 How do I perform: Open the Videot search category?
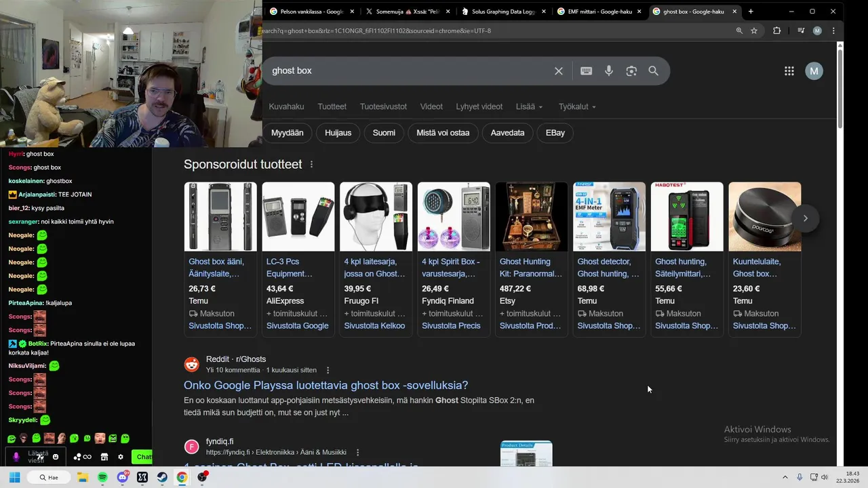431,106
